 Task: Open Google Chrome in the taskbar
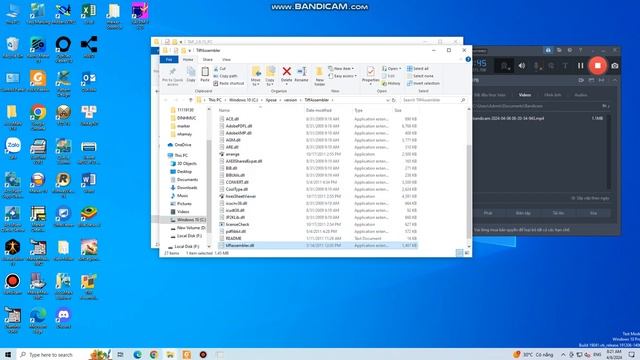154,354
